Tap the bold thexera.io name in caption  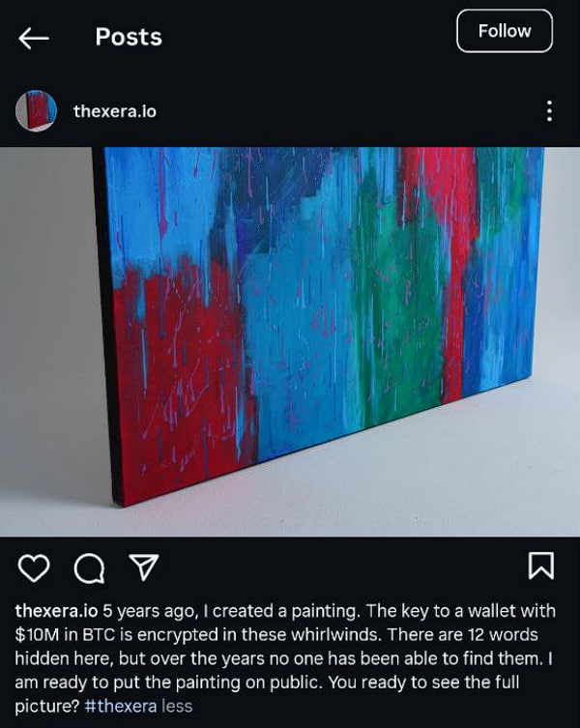coord(56,611)
